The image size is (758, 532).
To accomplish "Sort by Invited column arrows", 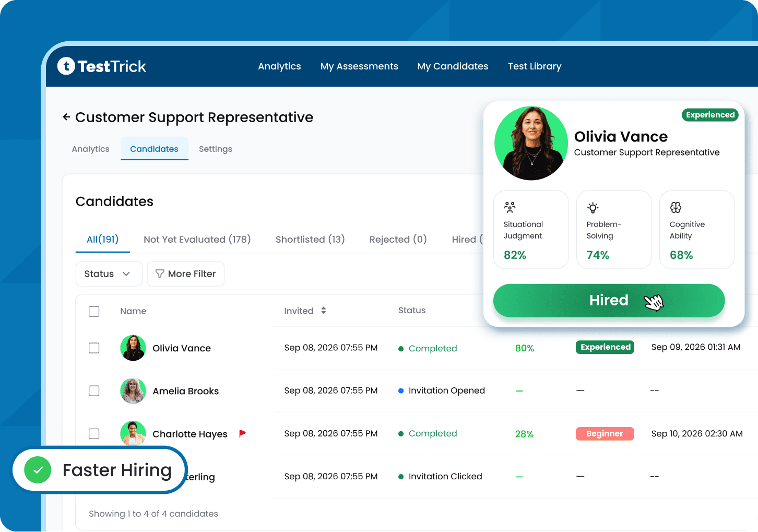I will tap(324, 311).
